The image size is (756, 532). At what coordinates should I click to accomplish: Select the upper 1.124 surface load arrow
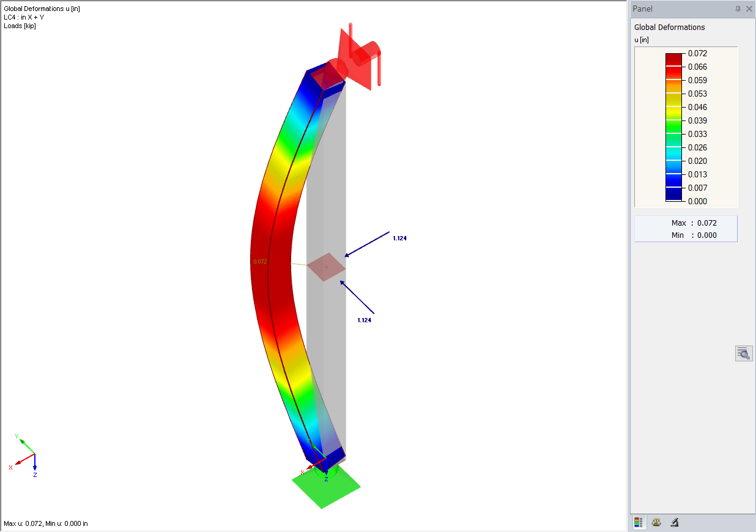click(367, 245)
